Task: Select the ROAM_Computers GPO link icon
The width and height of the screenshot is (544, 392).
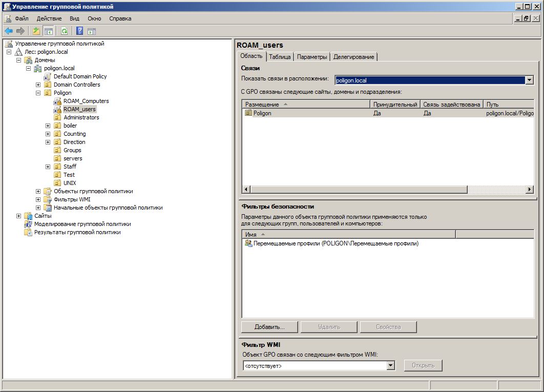Action: (57, 101)
